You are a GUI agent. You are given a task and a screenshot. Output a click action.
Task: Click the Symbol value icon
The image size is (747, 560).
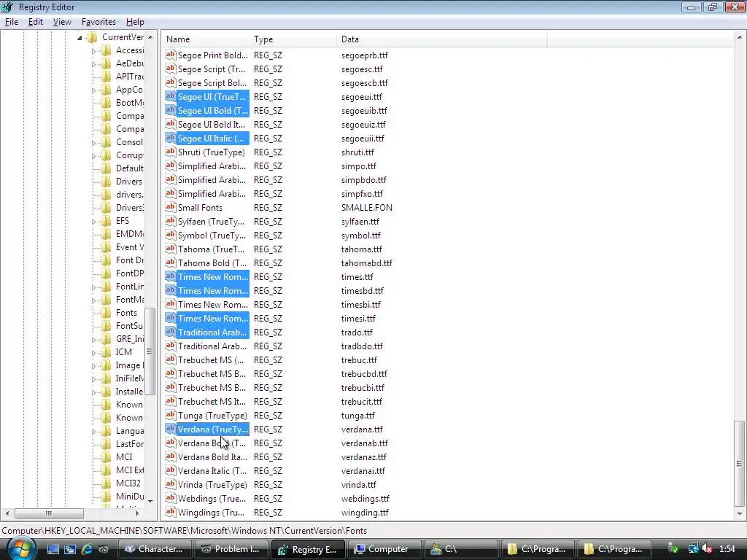tap(171, 235)
